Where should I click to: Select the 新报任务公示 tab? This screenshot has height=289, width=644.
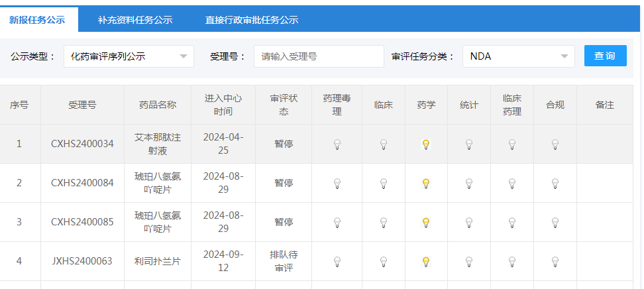[x=37, y=20]
